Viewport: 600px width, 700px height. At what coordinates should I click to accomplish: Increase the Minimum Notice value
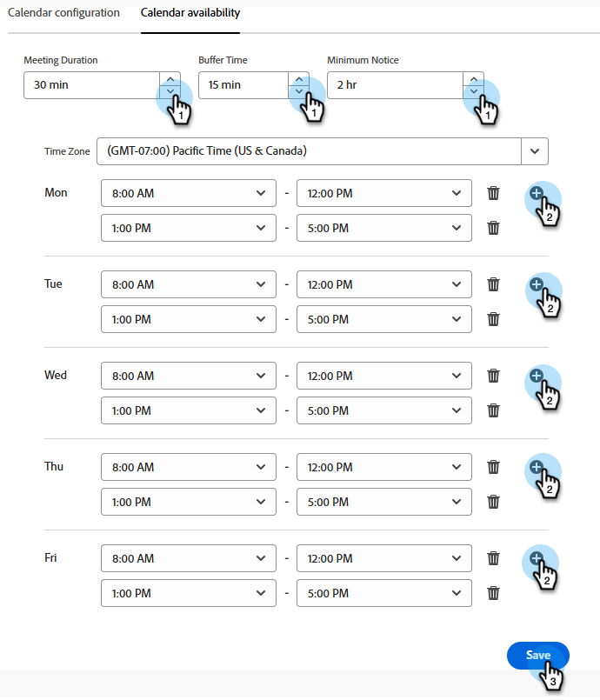point(473,77)
